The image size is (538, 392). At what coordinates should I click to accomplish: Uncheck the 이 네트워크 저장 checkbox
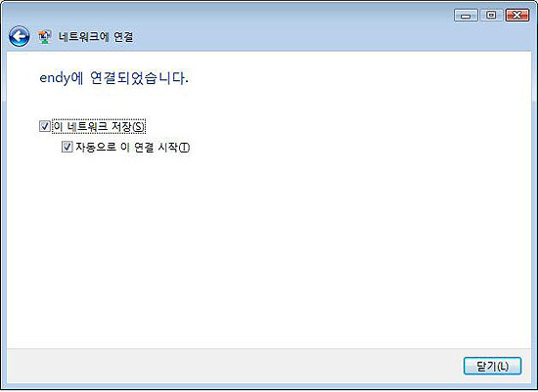click(45, 126)
